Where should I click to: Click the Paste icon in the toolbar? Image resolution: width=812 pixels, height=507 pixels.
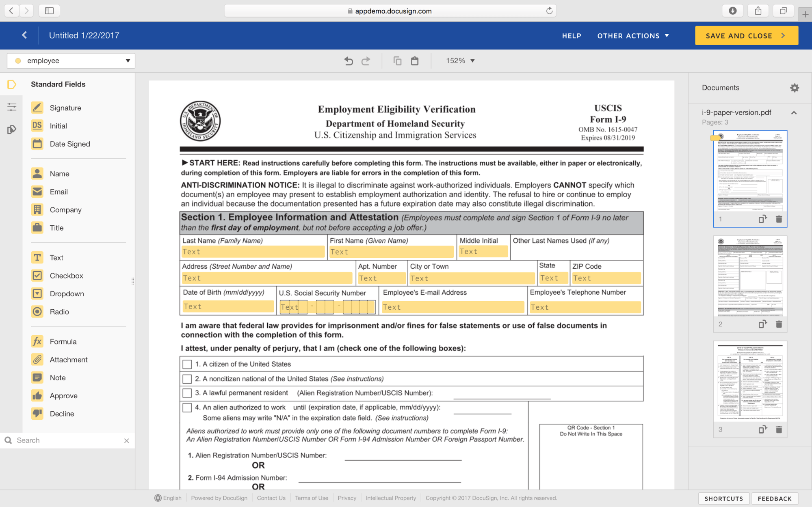tap(414, 60)
